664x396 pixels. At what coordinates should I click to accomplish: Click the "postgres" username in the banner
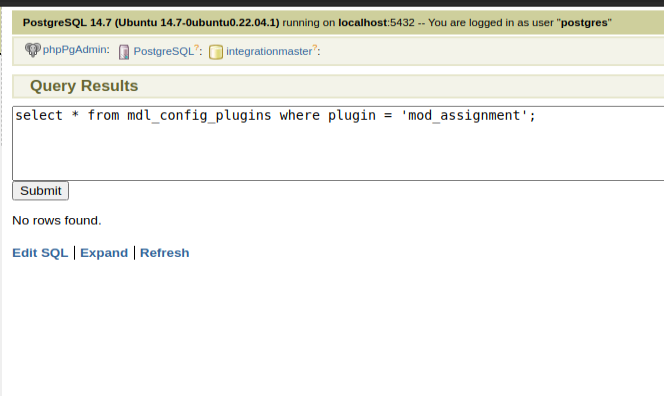pos(584,23)
